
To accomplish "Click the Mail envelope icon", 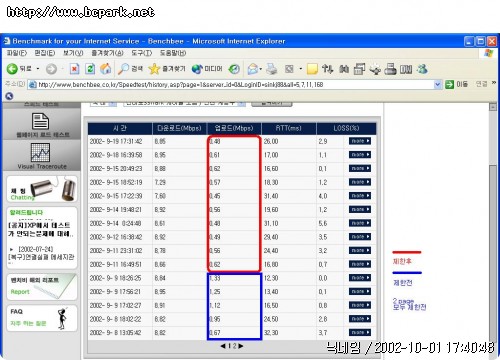I will [253, 69].
